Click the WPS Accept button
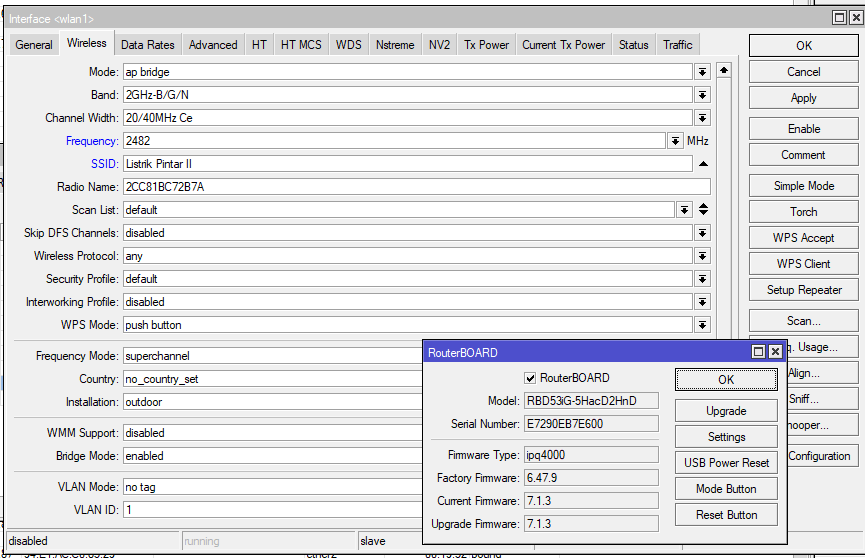Viewport: 865px width, 558px height. (x=803, y=237)
